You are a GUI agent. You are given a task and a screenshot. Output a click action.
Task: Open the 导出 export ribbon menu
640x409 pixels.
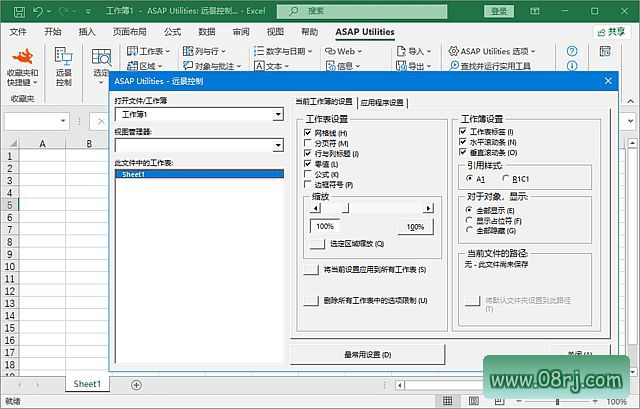coord(413,66)
